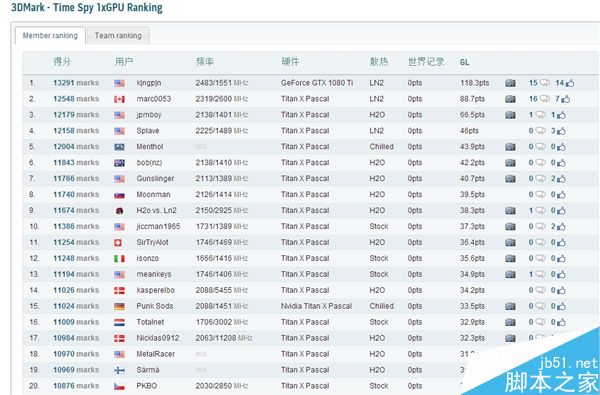
Task: Open 11843 marks score link
Action: coord(76,163)
